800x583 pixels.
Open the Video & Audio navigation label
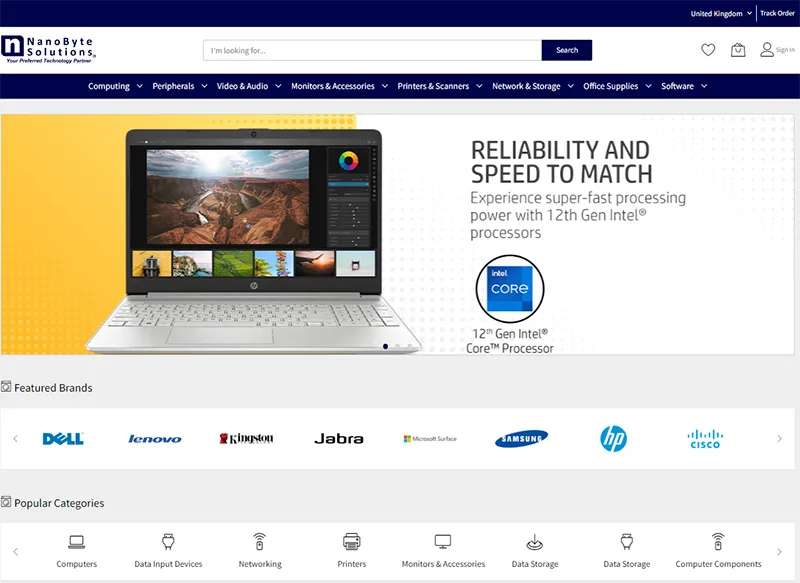[242, 86]
